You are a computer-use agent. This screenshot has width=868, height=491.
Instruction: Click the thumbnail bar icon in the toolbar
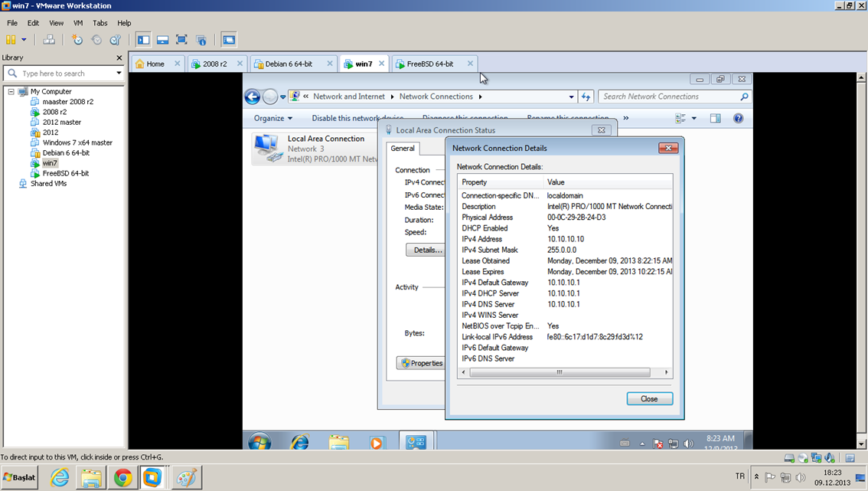(162, 40)
